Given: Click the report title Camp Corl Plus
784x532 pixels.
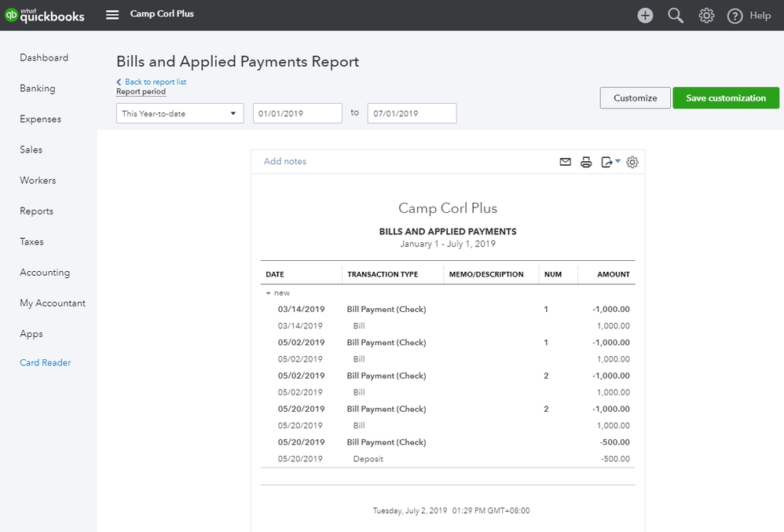Looking at the screenshot, I should (x=448, y=208).
